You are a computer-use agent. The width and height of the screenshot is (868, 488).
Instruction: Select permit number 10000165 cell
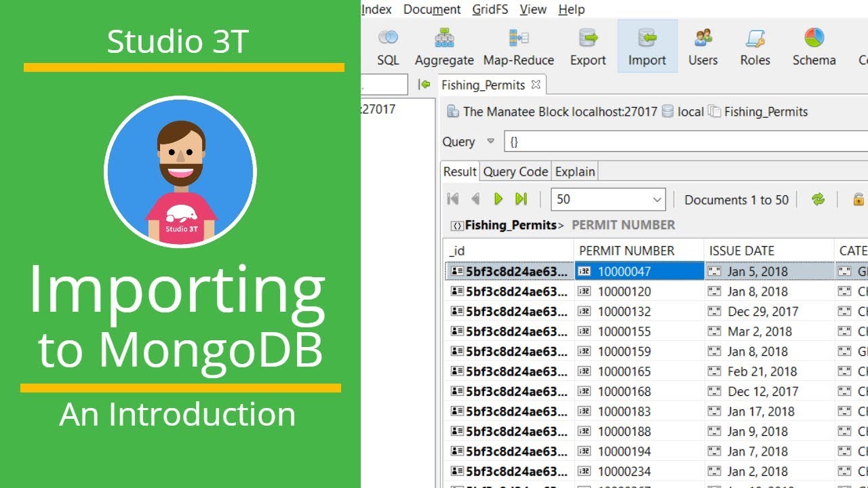point(639,371)
